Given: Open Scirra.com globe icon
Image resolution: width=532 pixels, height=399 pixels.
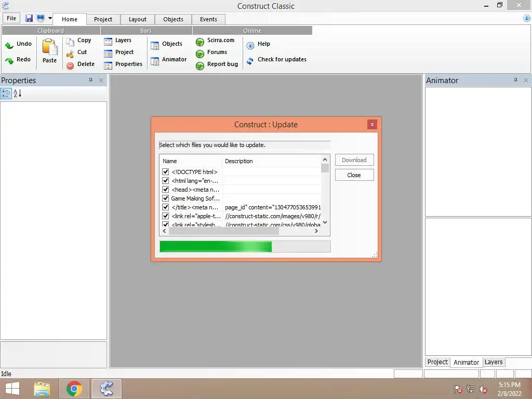Looking at the screenshot, I should [x=200, y=42].
